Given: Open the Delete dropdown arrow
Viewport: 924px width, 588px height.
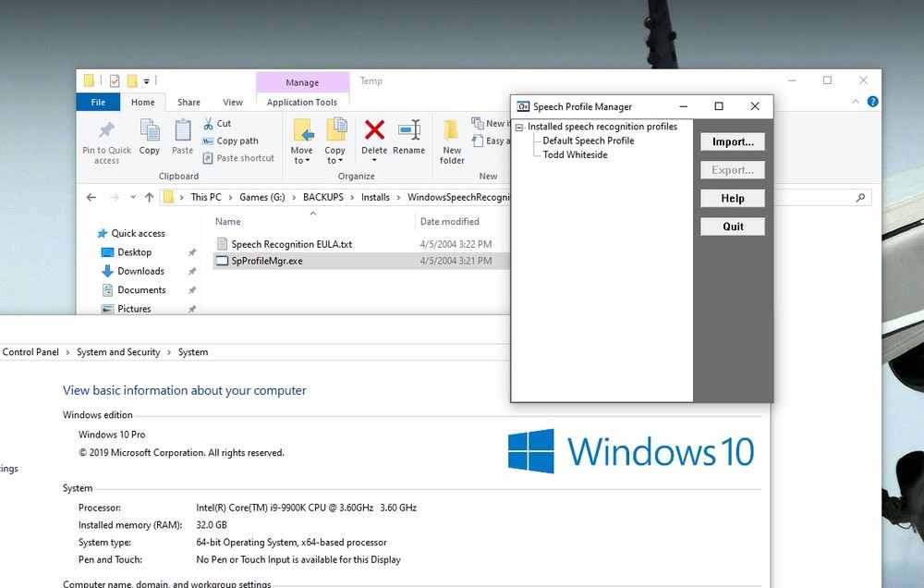Looking at the screenshot, I should 374,161.
